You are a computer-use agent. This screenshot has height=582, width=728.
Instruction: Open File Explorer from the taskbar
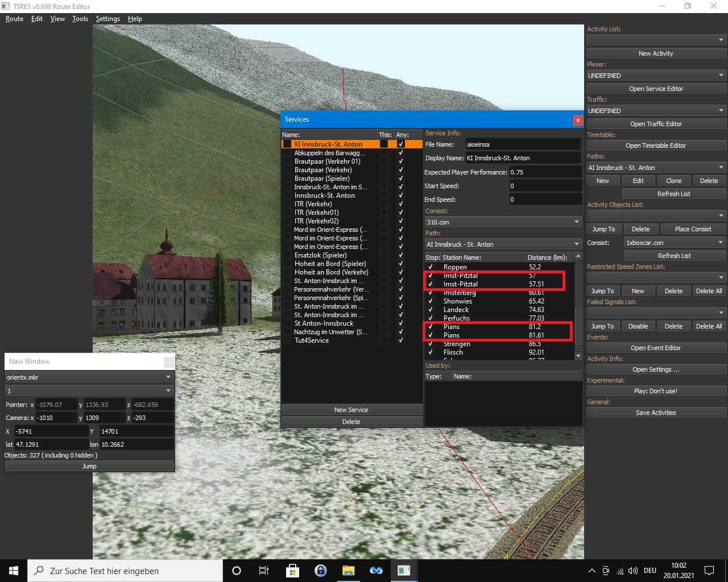[348, 571]
